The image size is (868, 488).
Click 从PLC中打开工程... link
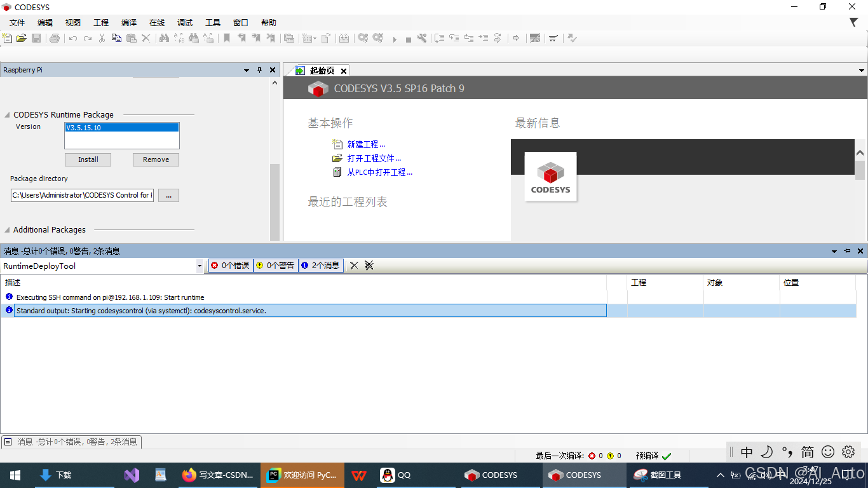click(x=380, y=172)
